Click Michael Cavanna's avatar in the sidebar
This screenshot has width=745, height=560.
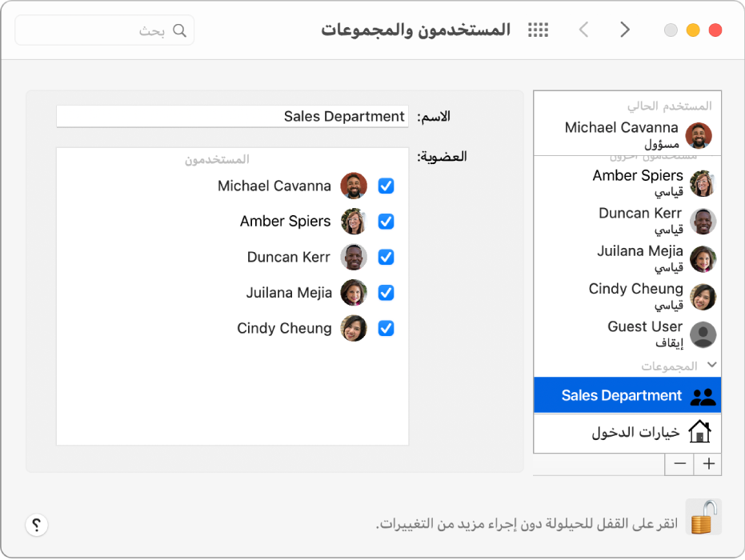click(700, 135)
